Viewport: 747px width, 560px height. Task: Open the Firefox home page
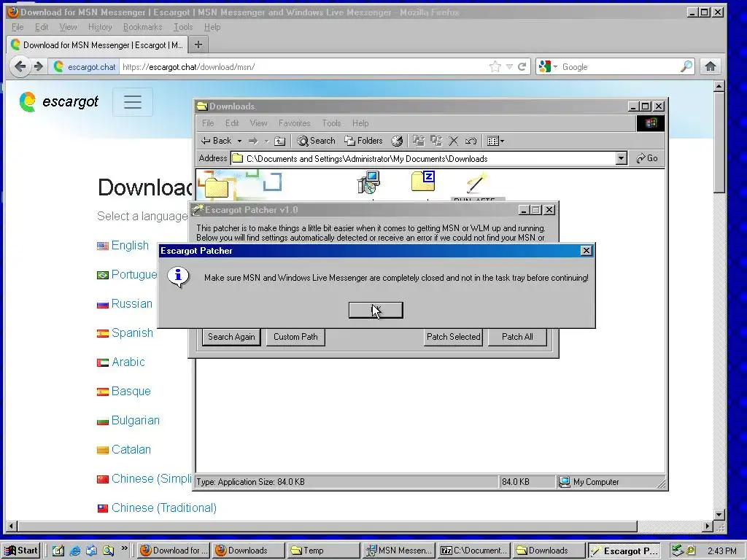pos(711,66)
